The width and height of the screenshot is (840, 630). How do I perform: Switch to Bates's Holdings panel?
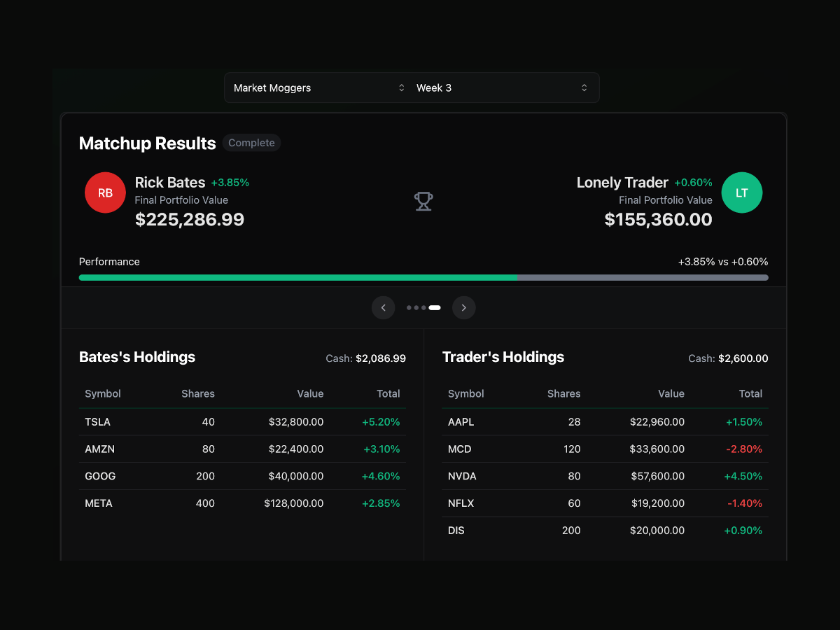click(x=137, y=357)
